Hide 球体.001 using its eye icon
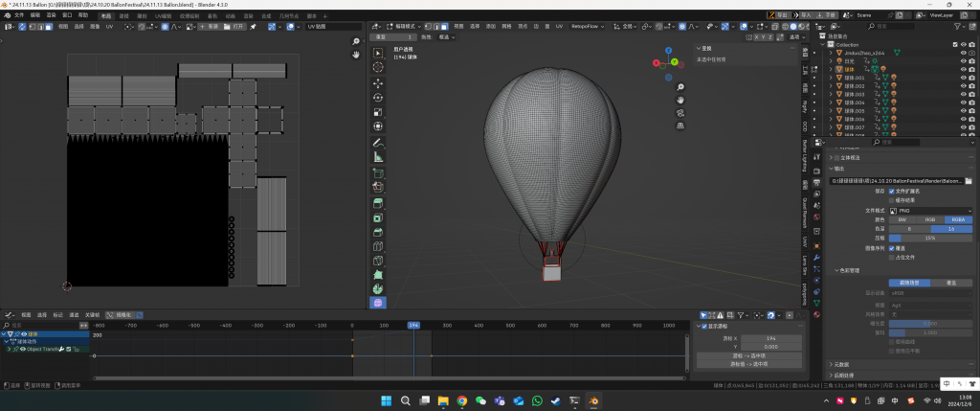This screenshot has height=411, width=980. [x=962, y=78]
